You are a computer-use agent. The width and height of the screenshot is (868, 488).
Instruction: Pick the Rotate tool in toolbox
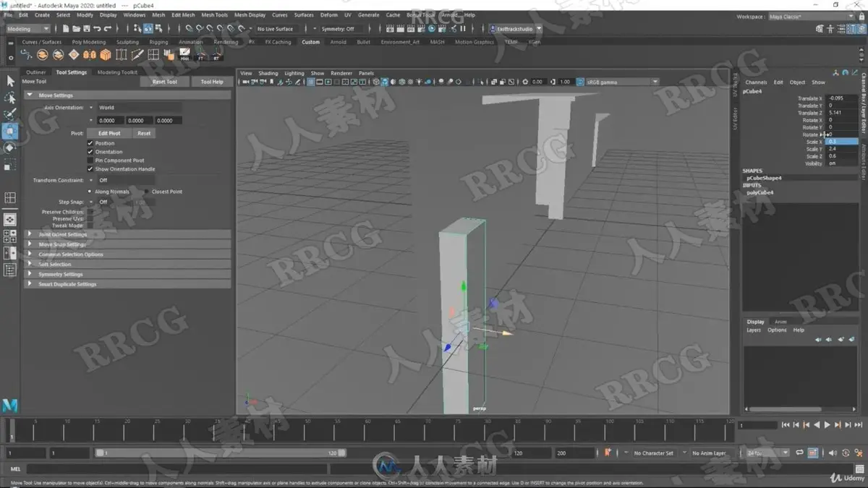9,148
